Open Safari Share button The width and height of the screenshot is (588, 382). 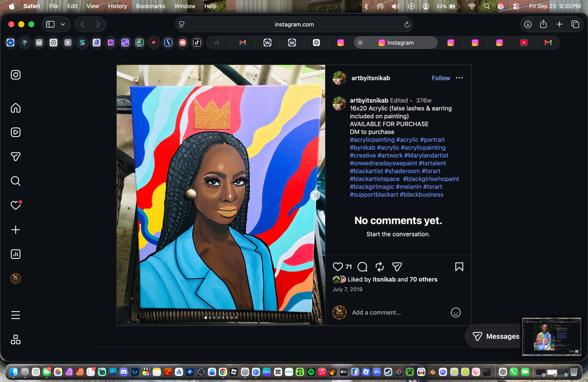[543, 24]
